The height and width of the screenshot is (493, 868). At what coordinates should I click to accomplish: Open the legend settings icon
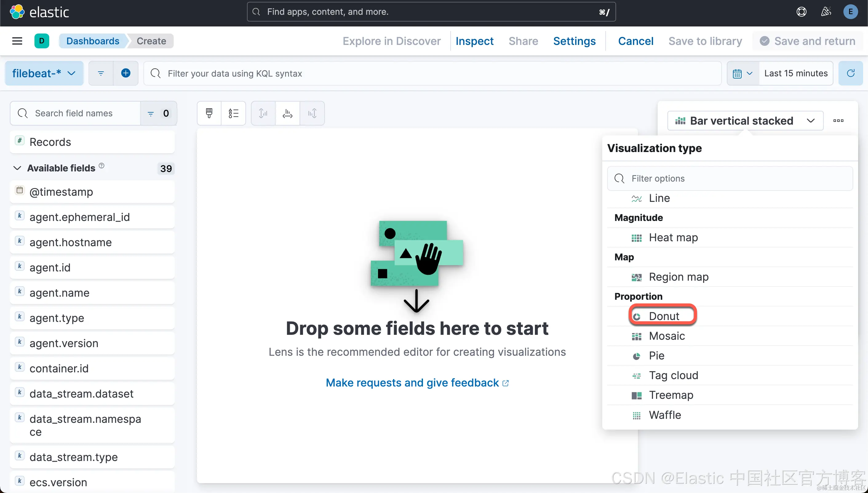click(x=233, y=113)
